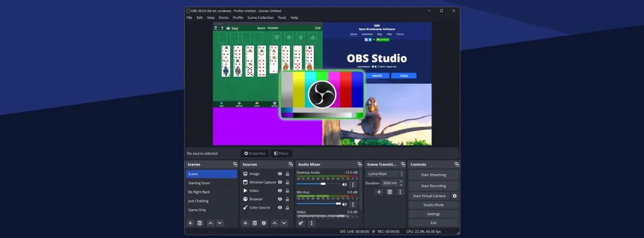The width and height of the screenshot is (644, 238).
Task: Select the Game Only scene
Action: (211, 210)
